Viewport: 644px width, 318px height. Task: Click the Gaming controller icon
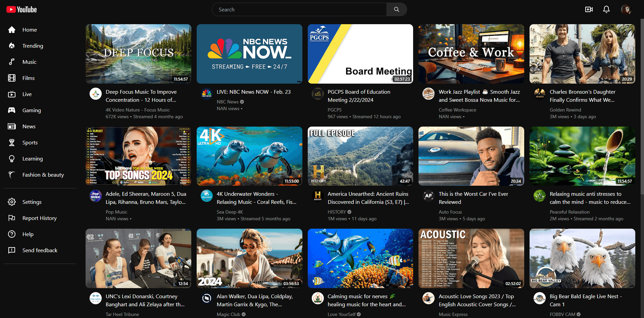[x=12, y=110]
